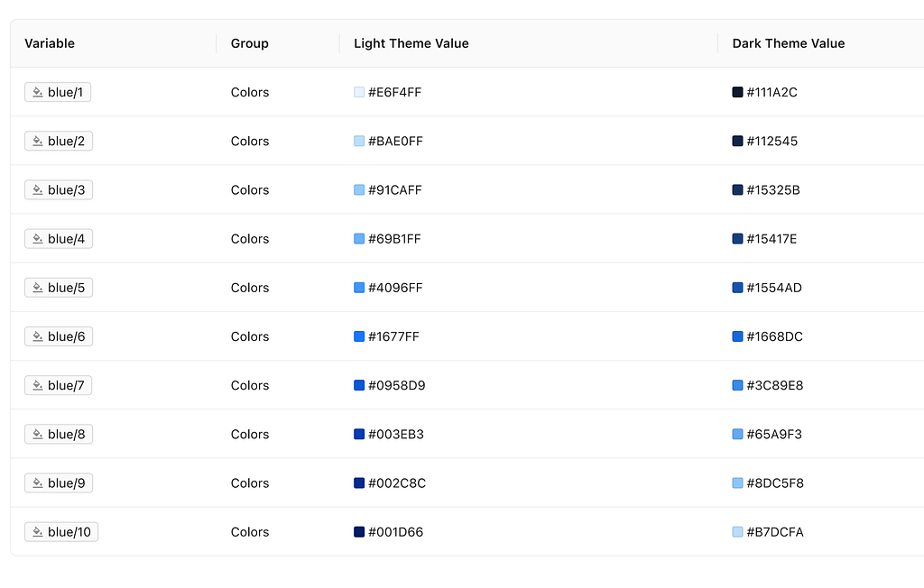Screen dimensions: 924x588
Task: Pick the #1677FF light theme swatch
Action: [x=359, y=336]
